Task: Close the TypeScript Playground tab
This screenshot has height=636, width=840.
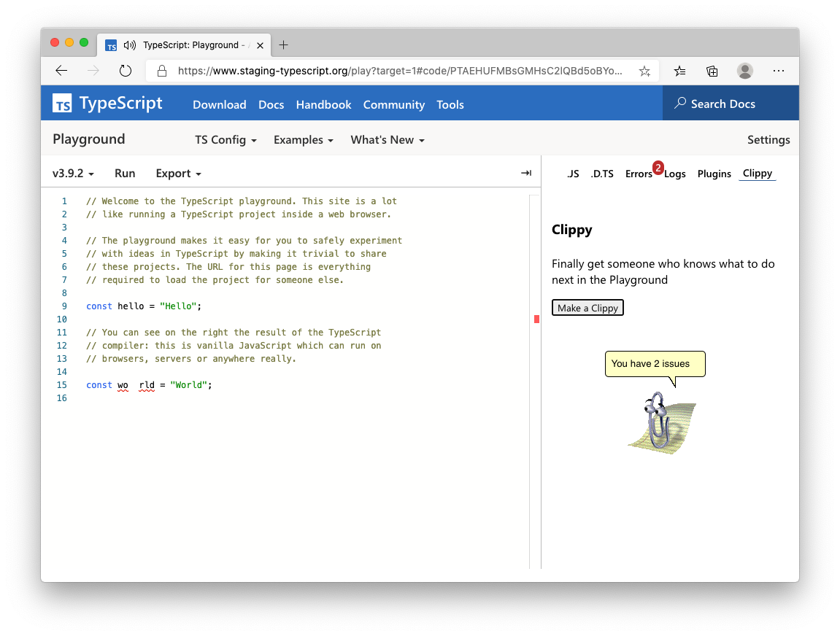Action: (x=260, y=45)
